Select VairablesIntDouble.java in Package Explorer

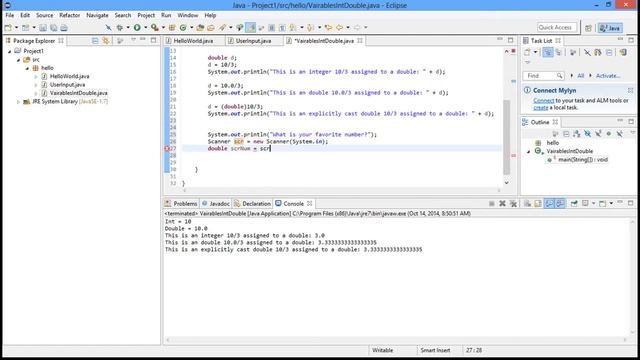click(x=78, y=93)
